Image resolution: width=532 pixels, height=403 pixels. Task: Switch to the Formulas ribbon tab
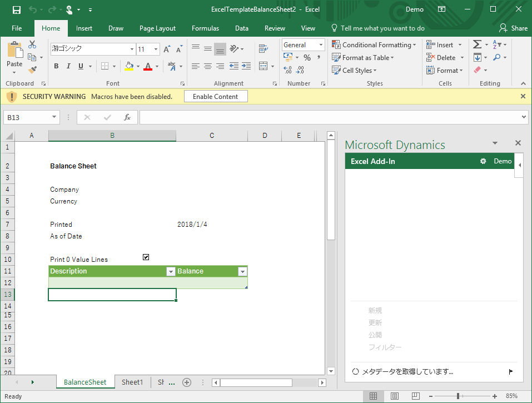pyautogui.click(x=205, y=28)
